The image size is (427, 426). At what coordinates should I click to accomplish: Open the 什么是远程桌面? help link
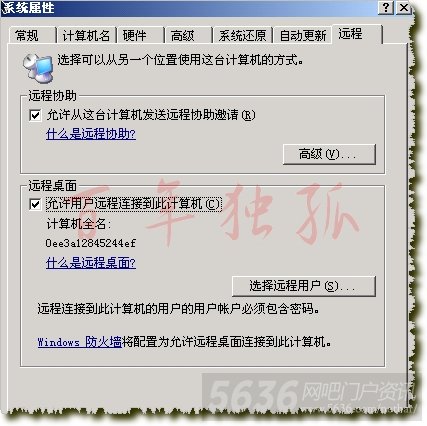click(x=91, y=263)
